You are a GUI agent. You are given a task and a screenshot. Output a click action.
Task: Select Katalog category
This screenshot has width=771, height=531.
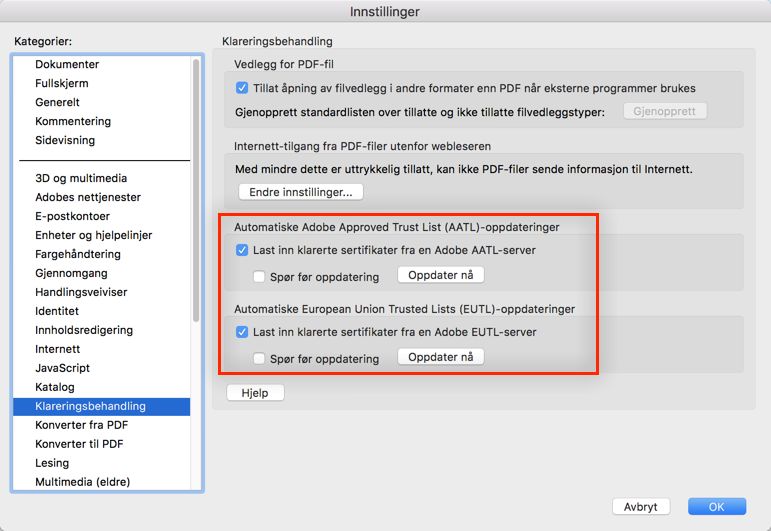[102, 387]
